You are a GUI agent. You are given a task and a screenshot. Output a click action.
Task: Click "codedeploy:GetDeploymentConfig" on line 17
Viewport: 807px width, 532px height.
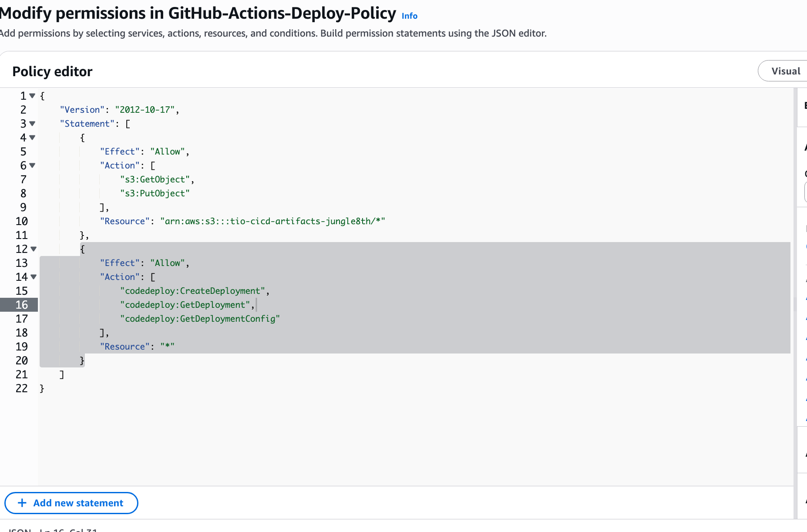coord(200,319)
